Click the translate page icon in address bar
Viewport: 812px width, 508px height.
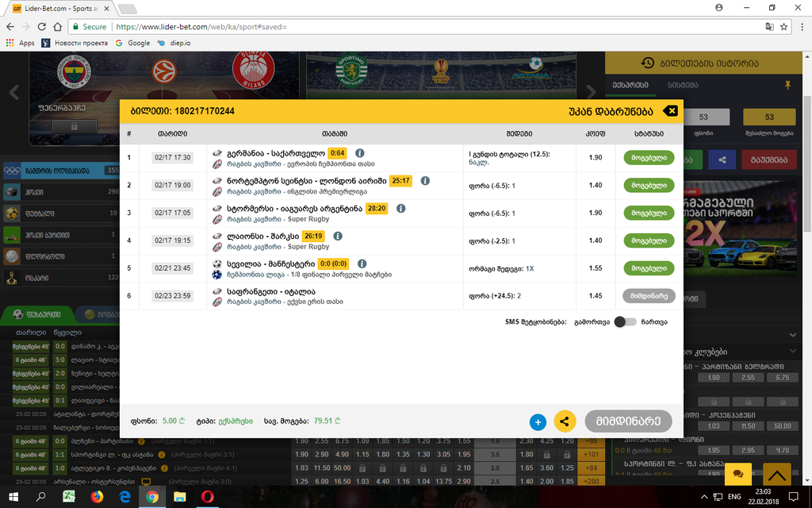769,26
